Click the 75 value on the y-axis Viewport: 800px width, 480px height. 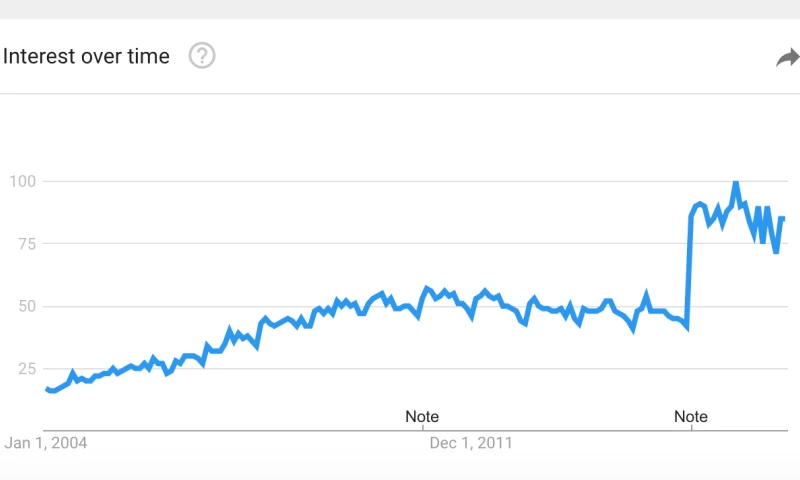click(x=26, y=244)
